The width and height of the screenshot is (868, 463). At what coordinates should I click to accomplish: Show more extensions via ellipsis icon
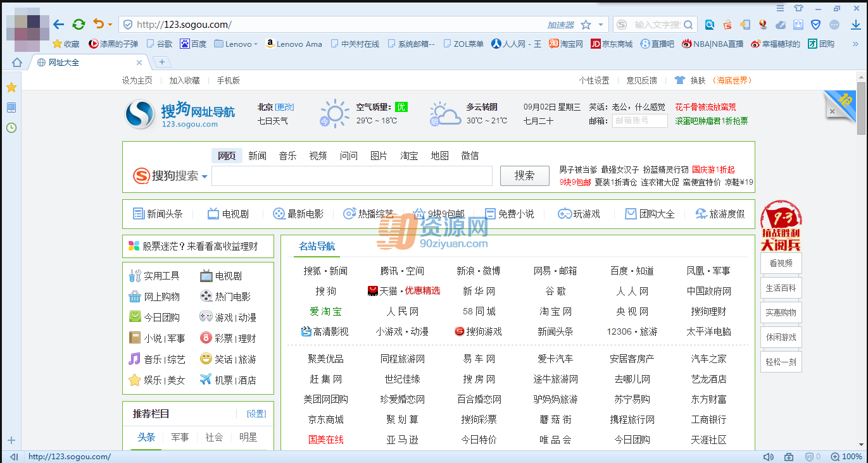834,25
